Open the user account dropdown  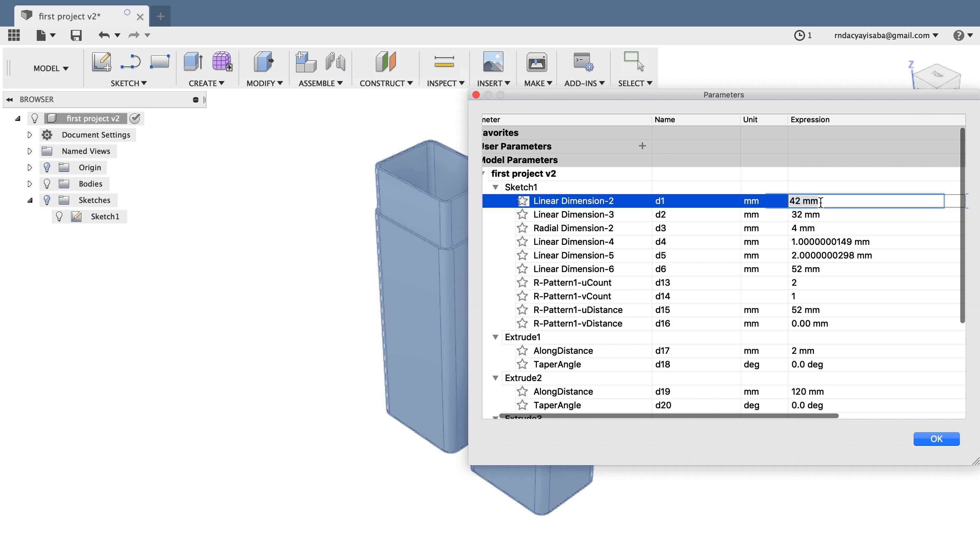886,35
